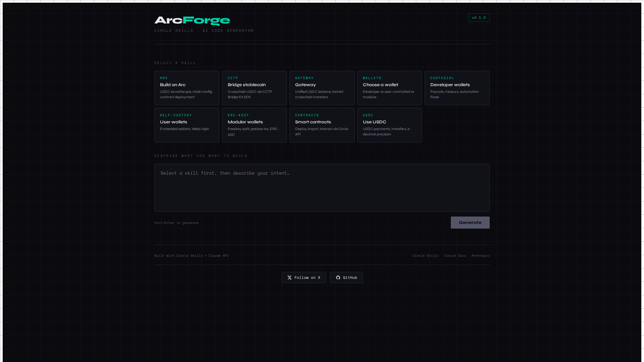644x362 pixels.
Task: Select the Build on Arc skill card
Action: pos(187,88)
